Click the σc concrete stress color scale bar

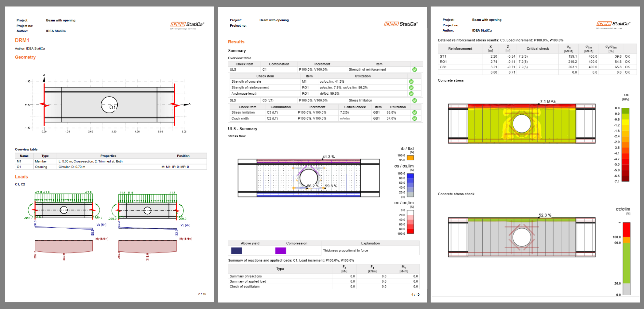pos(625,145)
